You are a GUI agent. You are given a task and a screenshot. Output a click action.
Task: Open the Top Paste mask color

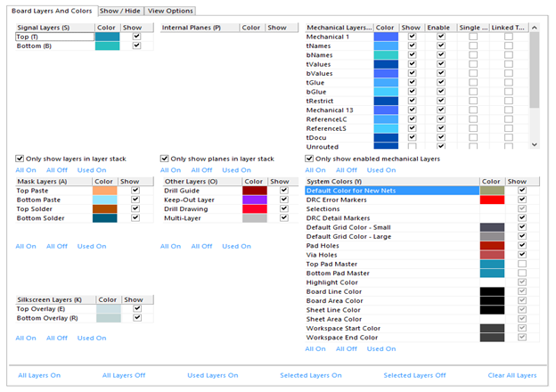point(104,191)
